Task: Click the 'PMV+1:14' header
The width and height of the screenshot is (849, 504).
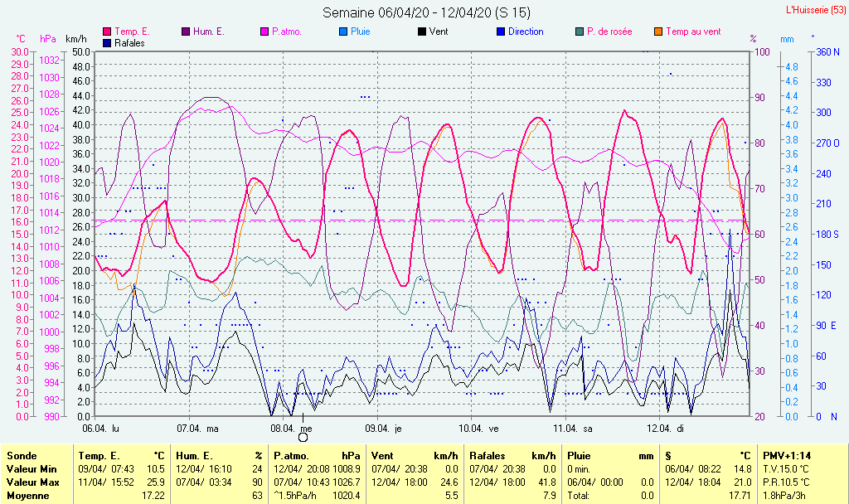Action: click(x=787, y=456)
